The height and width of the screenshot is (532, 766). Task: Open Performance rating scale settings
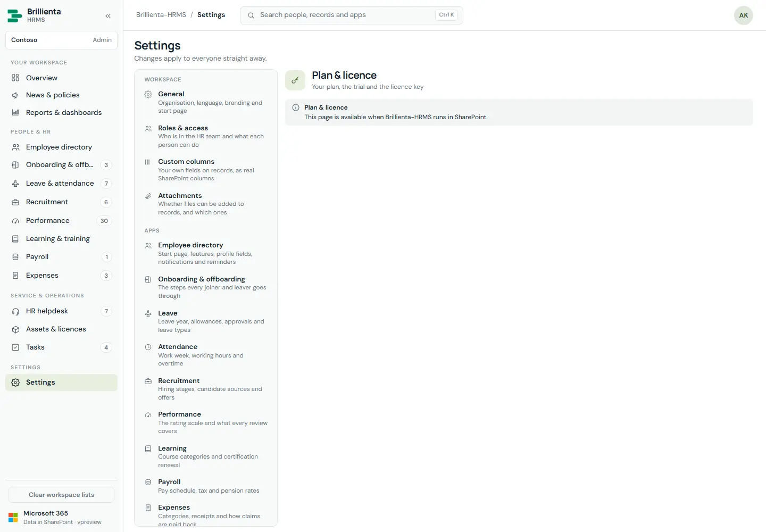(206, 422)
